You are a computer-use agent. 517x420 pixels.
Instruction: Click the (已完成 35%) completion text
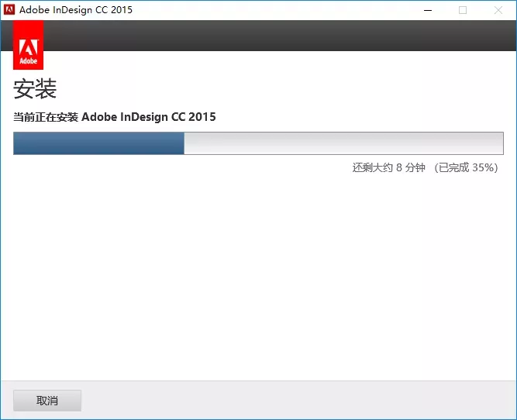[465, 168]
